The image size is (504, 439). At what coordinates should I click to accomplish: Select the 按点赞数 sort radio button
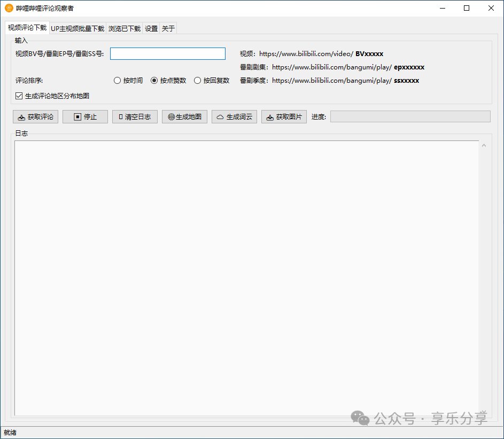[x=154, y=81]
